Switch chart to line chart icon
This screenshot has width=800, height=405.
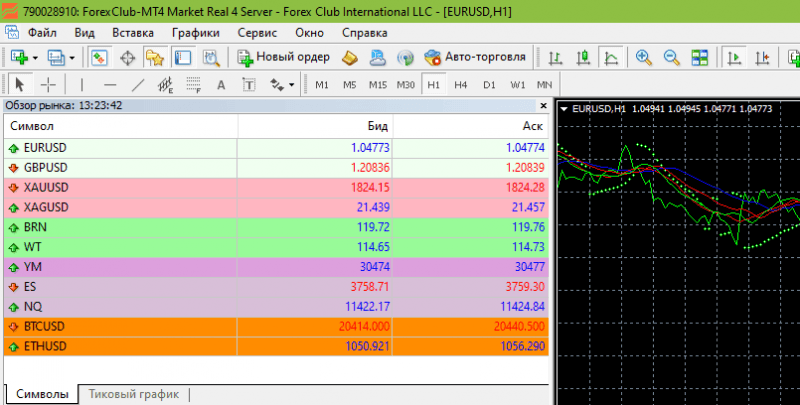[x=611, y=58]
